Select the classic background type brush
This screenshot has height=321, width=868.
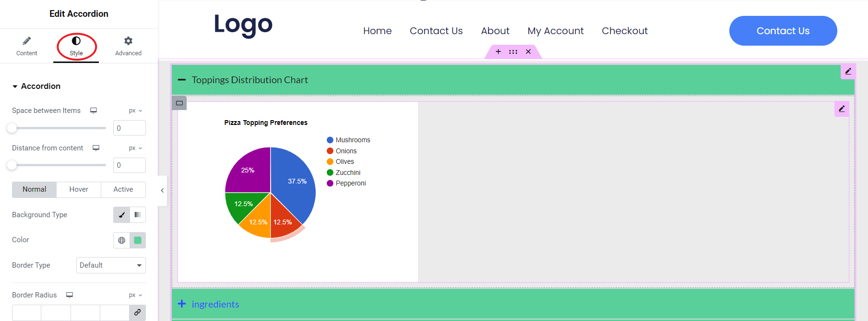[x=122, y=215]
